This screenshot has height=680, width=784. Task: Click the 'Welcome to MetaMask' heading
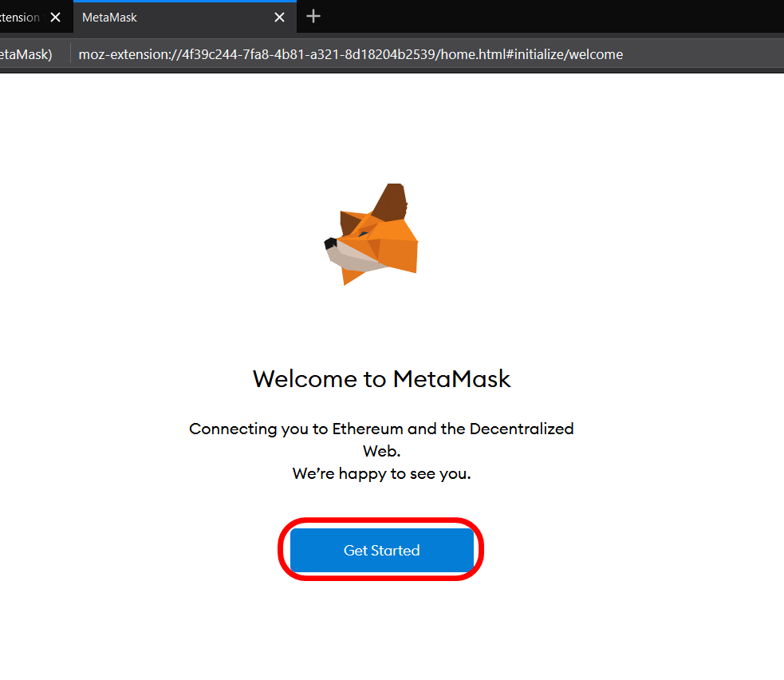coord(381,379)
